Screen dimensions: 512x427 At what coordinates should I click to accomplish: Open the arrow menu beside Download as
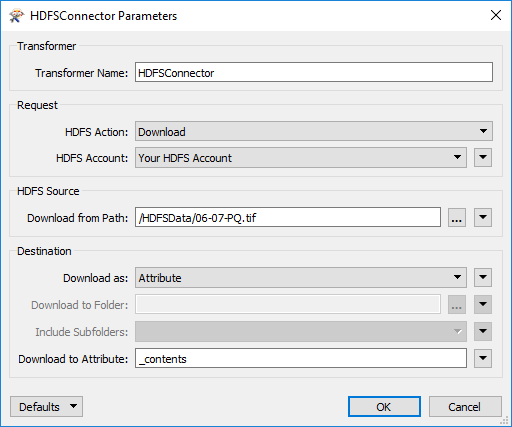(x=483, y=278)
